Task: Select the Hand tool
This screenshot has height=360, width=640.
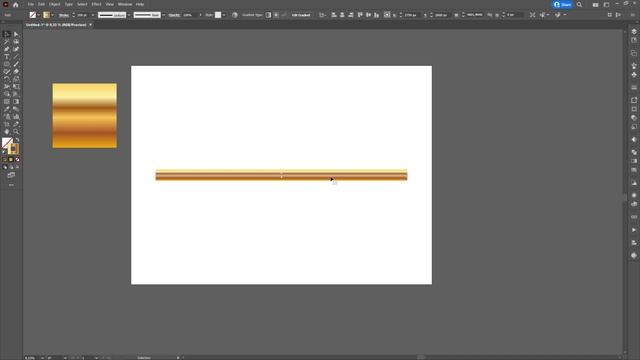Action: pyautogui.click(x=7, y=131)
